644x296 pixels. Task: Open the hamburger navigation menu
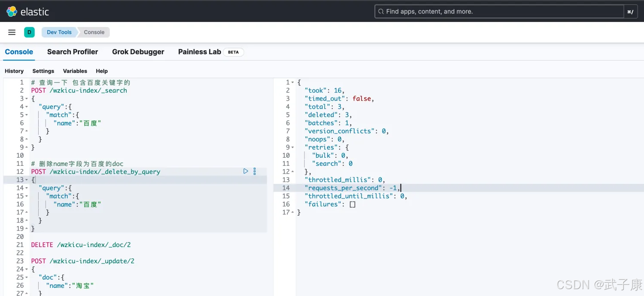pos(12,32)
